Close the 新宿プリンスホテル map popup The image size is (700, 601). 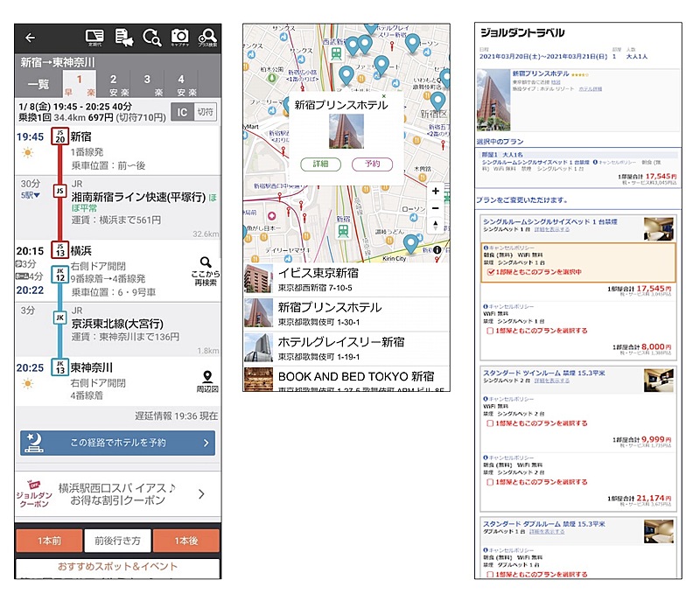pyautogui.click(x=383, y=96)
